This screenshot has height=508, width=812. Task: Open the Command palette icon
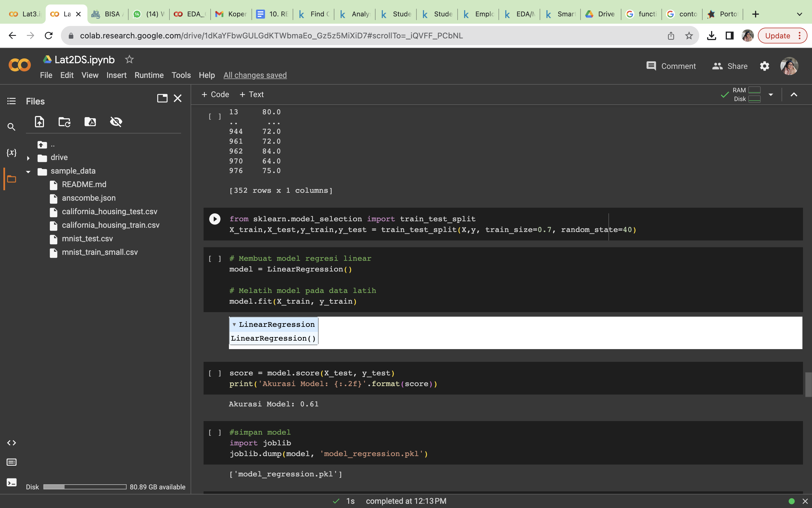tap(11, 462)
